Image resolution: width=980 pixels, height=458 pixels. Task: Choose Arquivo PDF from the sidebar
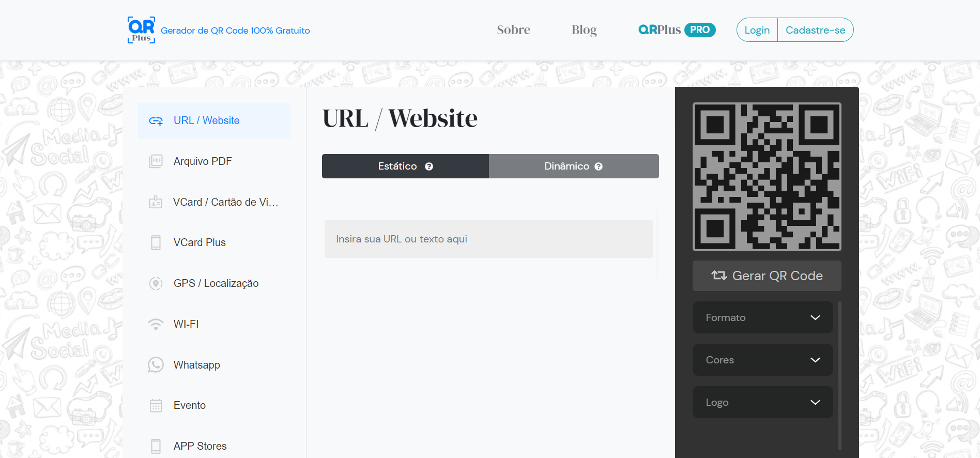[214, 161]
